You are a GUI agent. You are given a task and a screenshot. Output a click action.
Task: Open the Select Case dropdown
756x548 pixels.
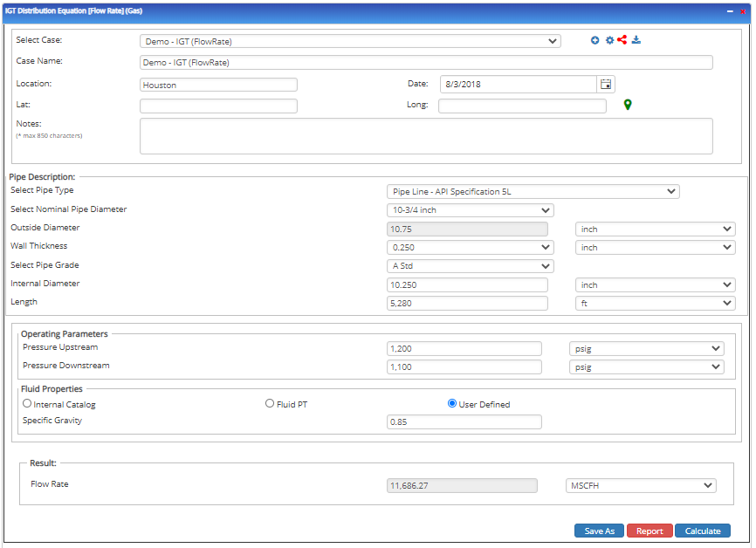[x=350, y=41]
